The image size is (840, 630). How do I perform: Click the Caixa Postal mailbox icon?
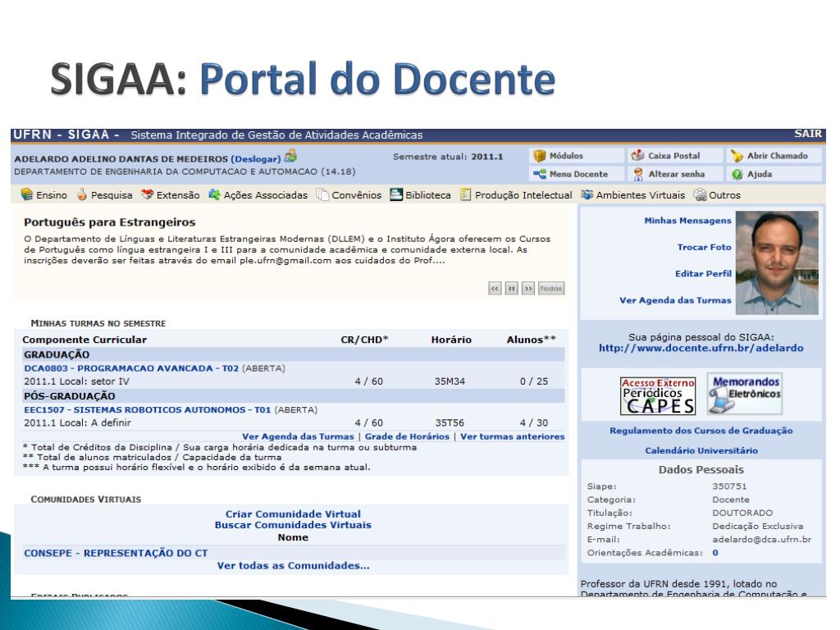pos(637,156)
